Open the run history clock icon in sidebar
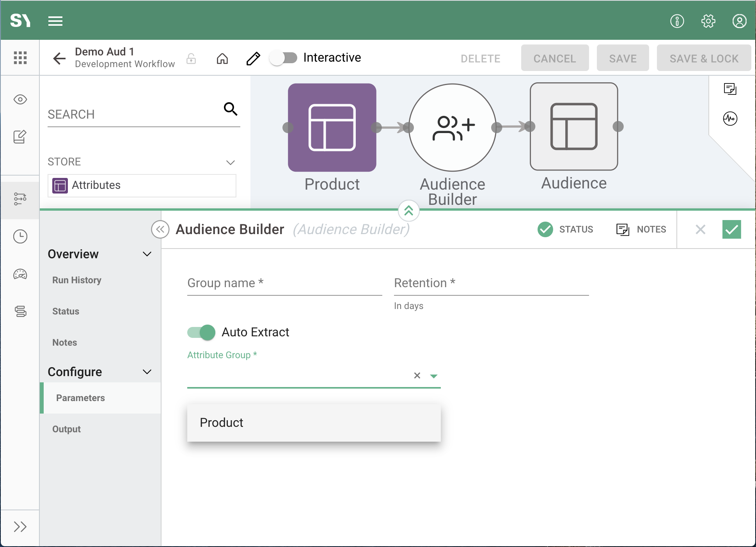Viewport: 756px width, 547px height. tap(20, 236)
